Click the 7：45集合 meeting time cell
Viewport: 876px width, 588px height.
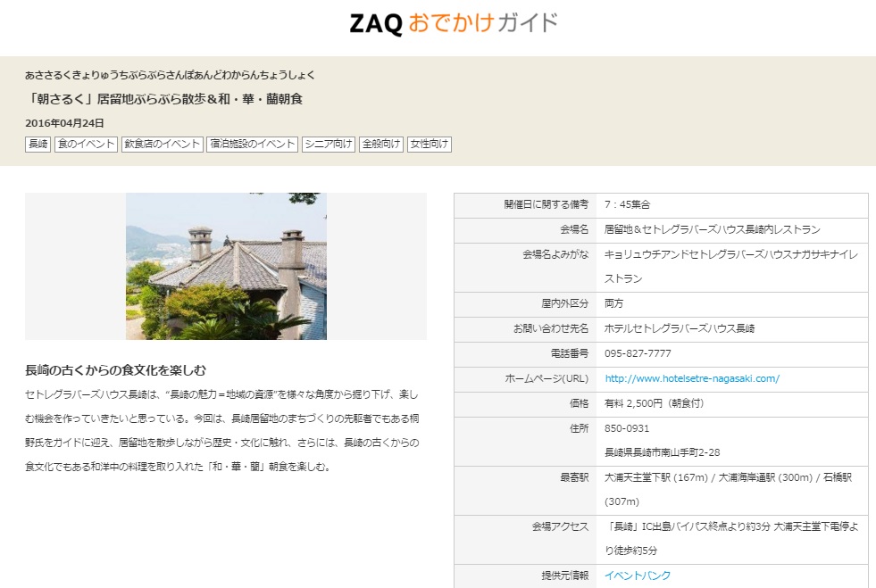[x=627, y=204]
